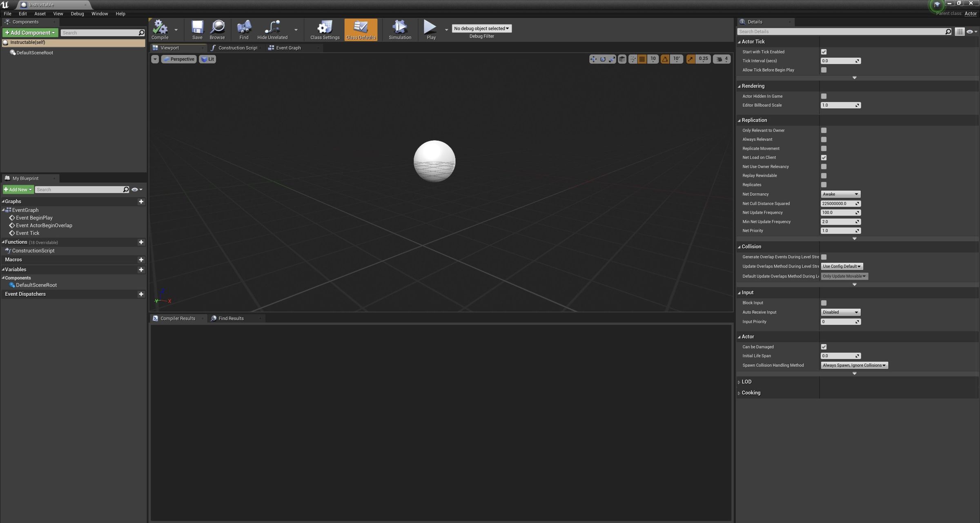Switch to Find Results tab
The width and height of the screenshot is (980, 523).
click(x=231, y=318)
